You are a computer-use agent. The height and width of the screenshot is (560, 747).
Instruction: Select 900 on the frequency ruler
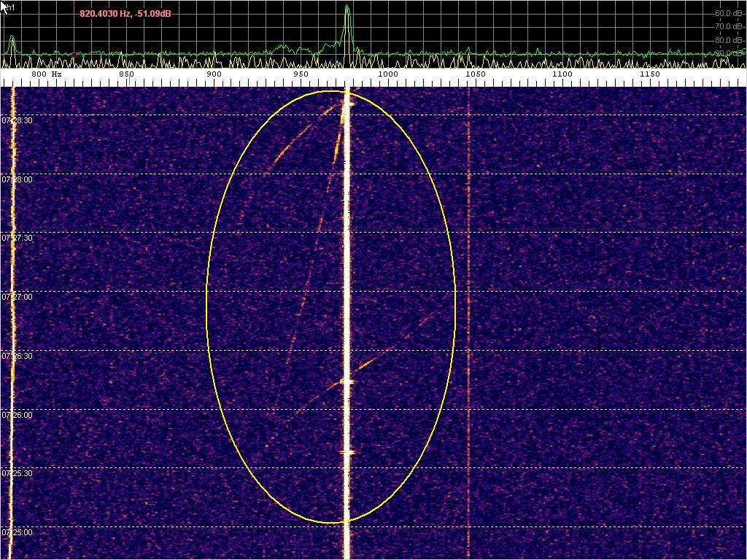(x=214, y=74)
